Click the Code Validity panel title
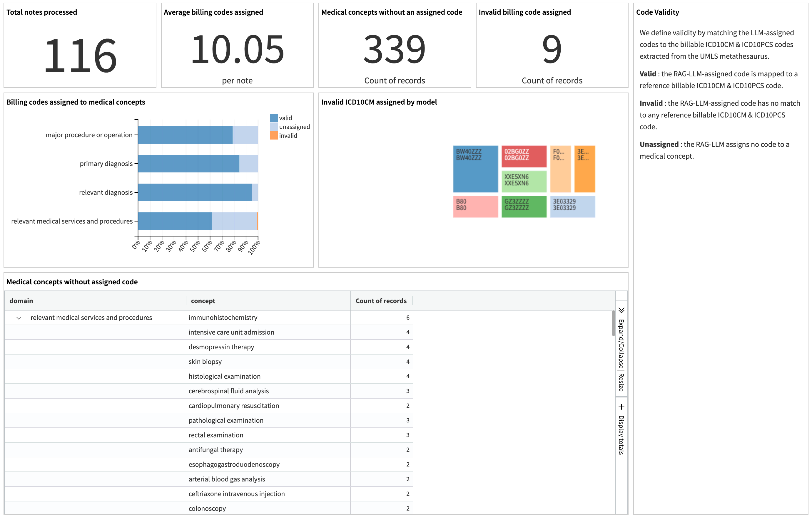Viewport: 812px width, 517px height. [x=658, y=12]
